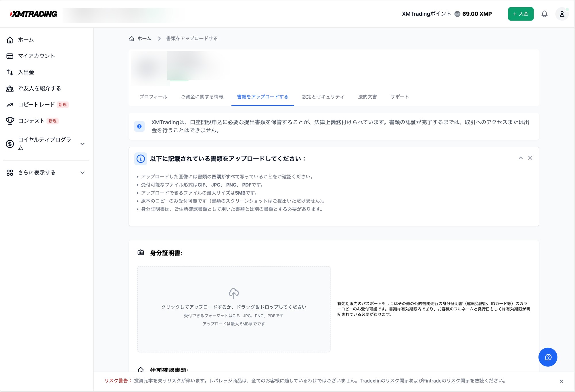Click the ID document upload drop zone
The height and width of the screenshot is (392, 575).
point(234,309)
